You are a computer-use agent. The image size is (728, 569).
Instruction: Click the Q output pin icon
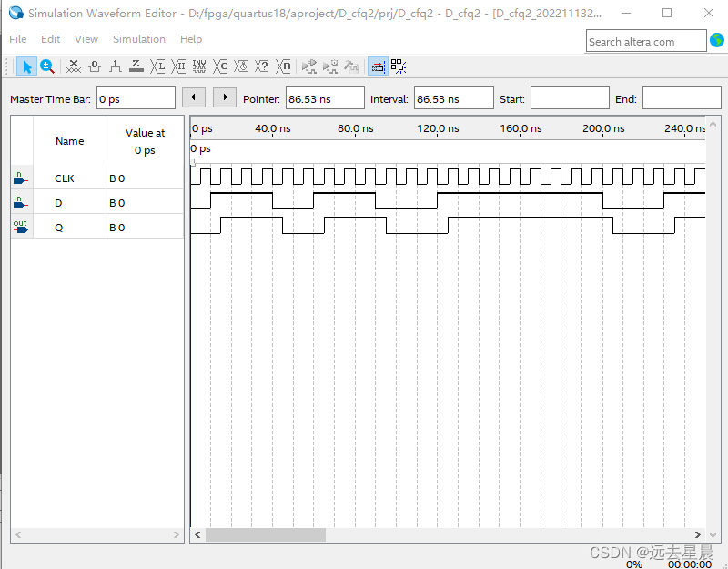(20, 226)
